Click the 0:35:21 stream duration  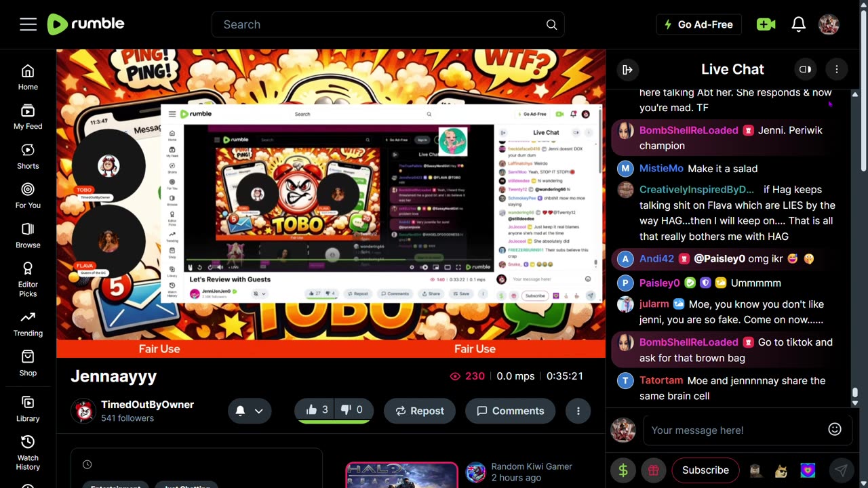(565, 376)
